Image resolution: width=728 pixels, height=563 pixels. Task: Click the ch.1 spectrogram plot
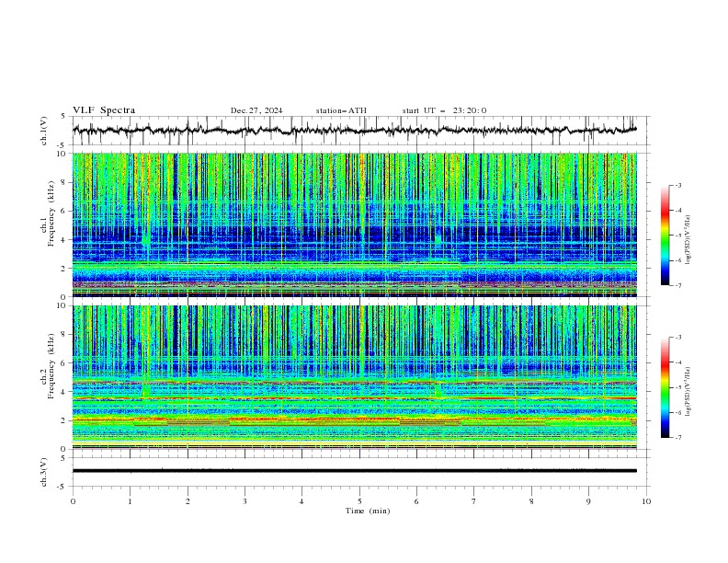tap(355, 224)
